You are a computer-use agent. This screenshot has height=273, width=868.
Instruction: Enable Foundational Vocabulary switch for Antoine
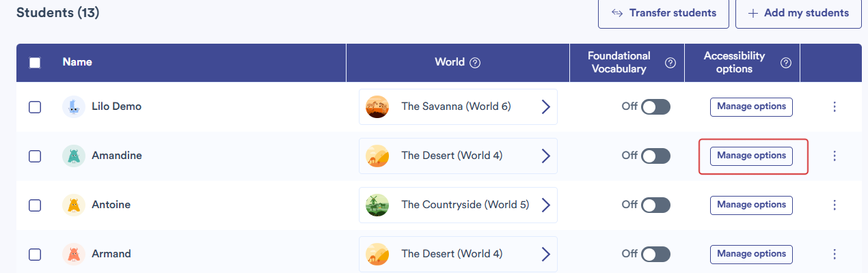coord(655,205)
